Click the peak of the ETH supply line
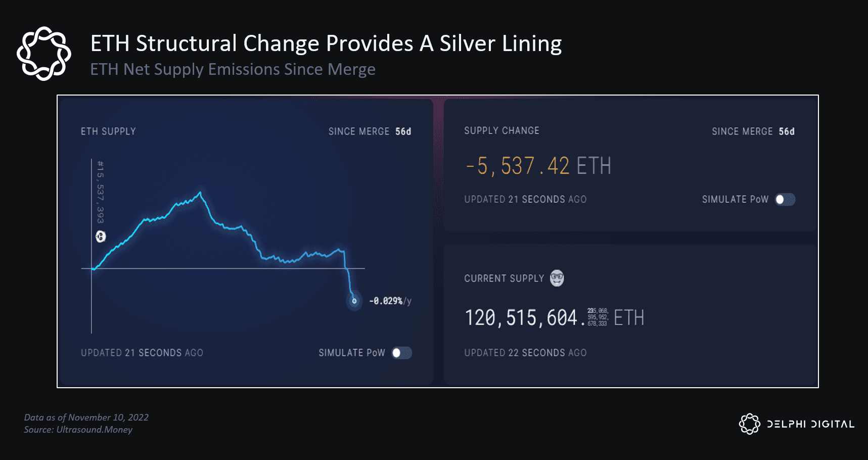This screenshot has width=868, height=460. click(x=200, y=193)
